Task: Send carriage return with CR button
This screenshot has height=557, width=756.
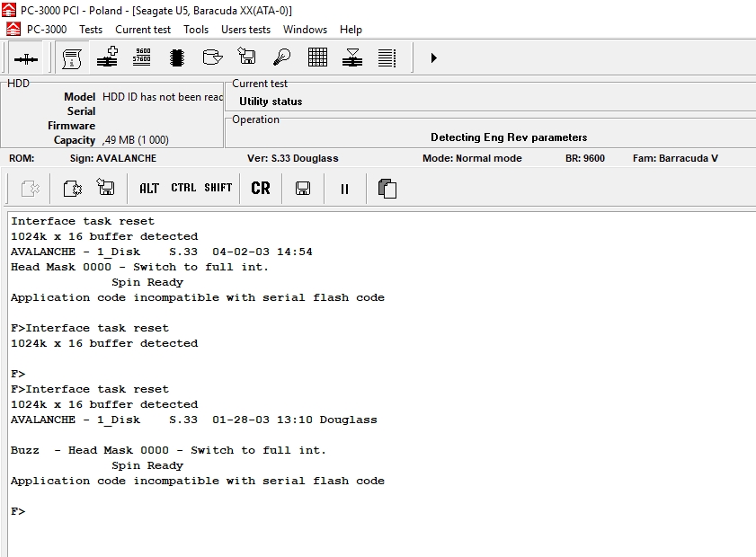Action: [261, 189]
